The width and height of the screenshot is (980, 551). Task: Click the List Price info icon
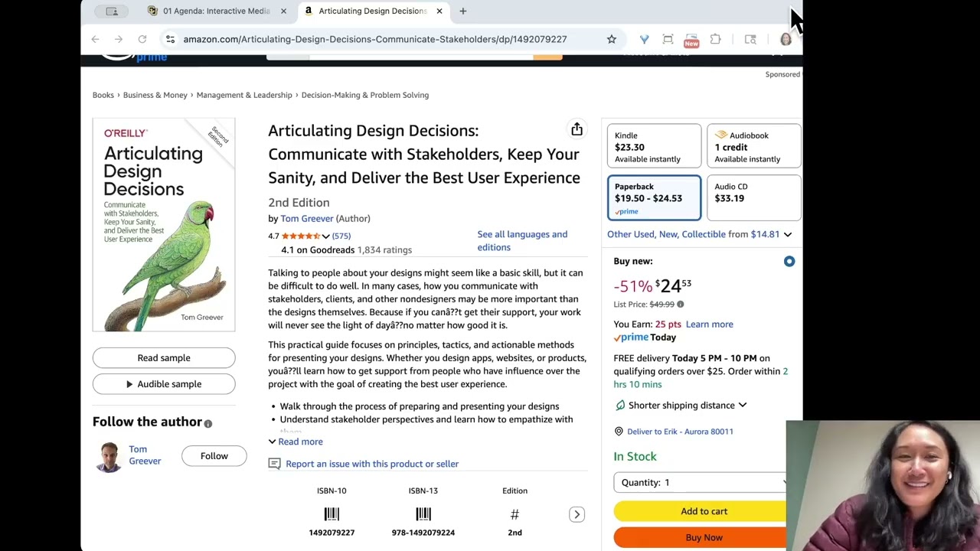680,305
